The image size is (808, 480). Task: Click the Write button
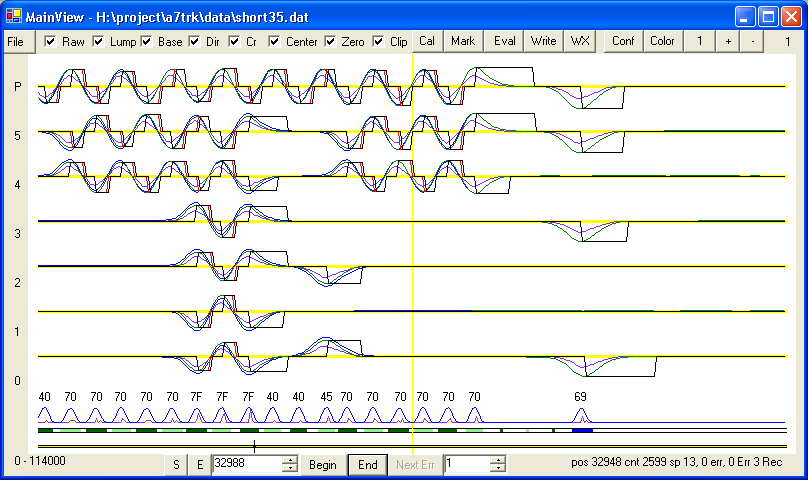click(544, 41)
